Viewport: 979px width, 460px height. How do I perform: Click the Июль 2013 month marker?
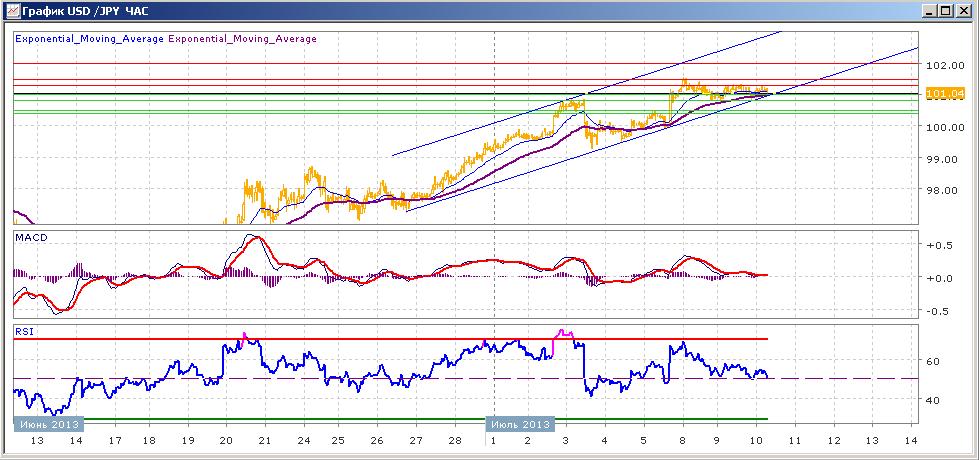(x=520, y=424)
